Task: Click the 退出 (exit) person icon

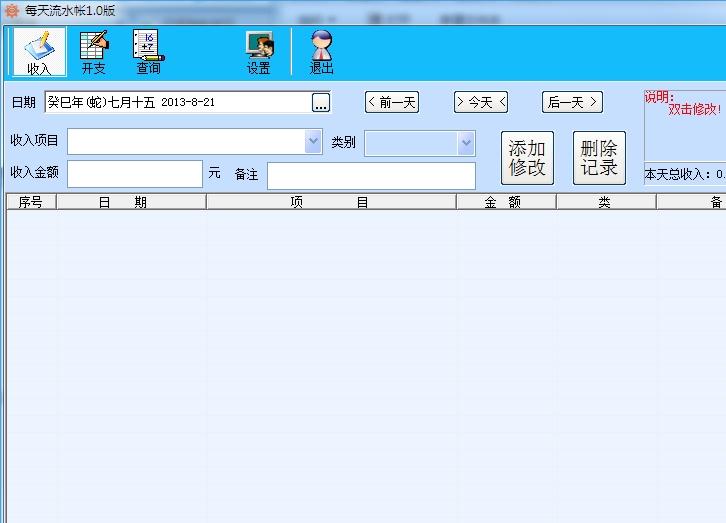Action: [x=321, y=52]
